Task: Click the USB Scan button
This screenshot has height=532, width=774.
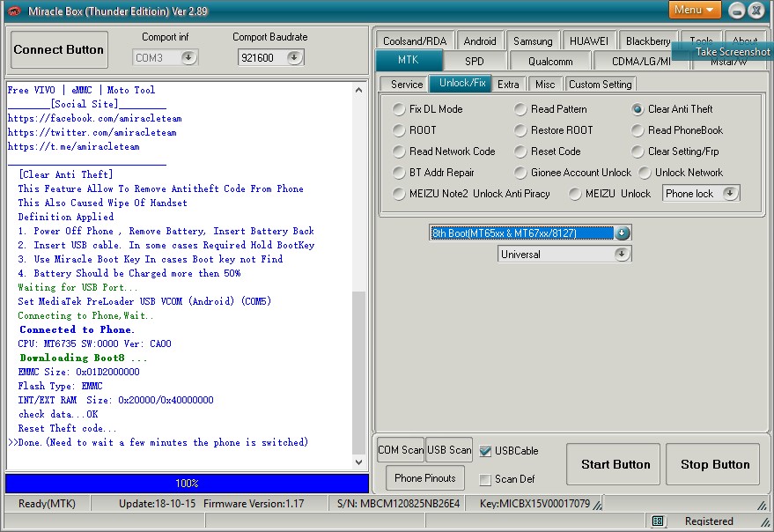Action: [449, 450]
